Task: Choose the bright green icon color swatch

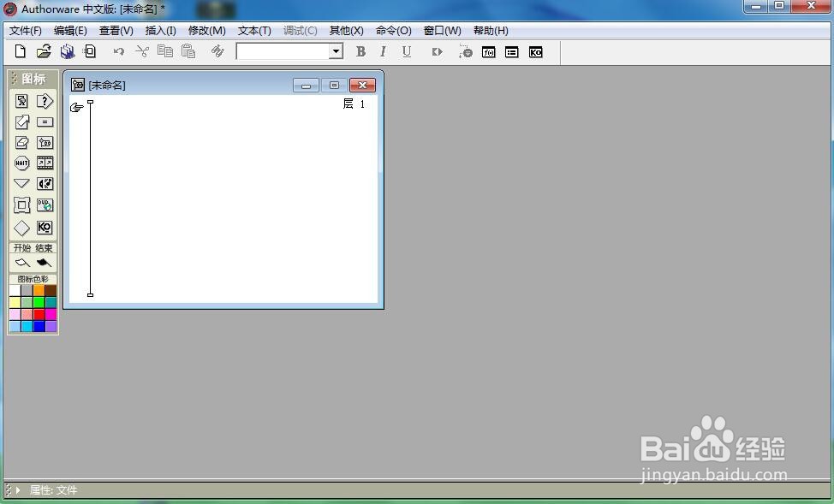Action: click(x=39, y=303)
